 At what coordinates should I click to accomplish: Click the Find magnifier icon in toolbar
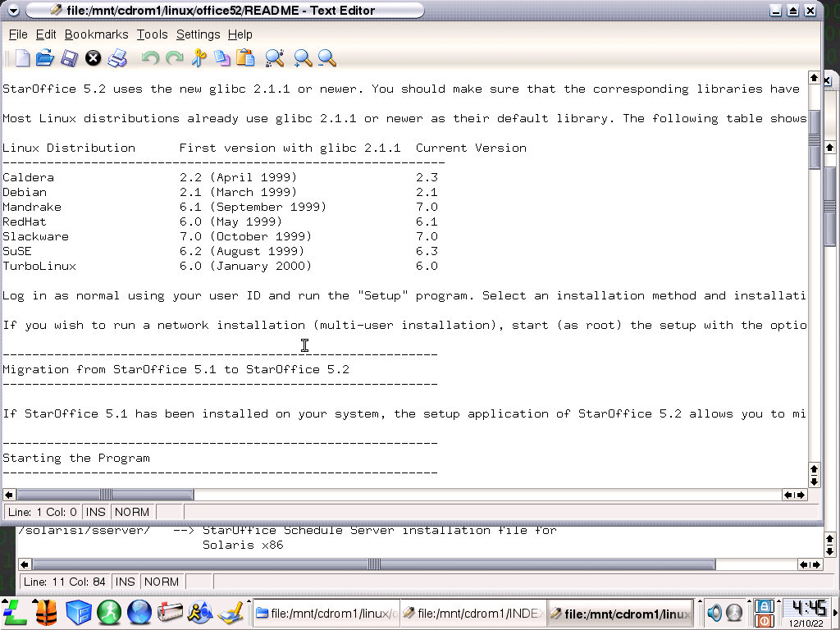pyautogui.click(x=274, y=58)
